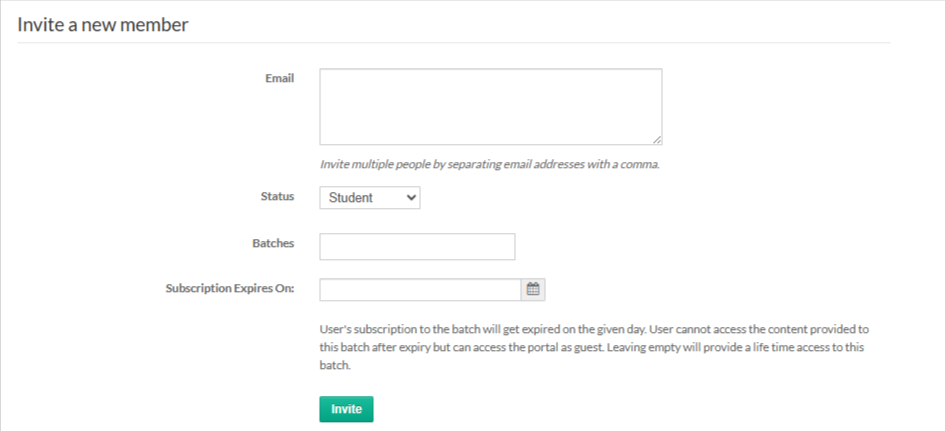
Task: Click the chevron arrow of Status select
Action: pyautogui.click(x=410, y=198)
